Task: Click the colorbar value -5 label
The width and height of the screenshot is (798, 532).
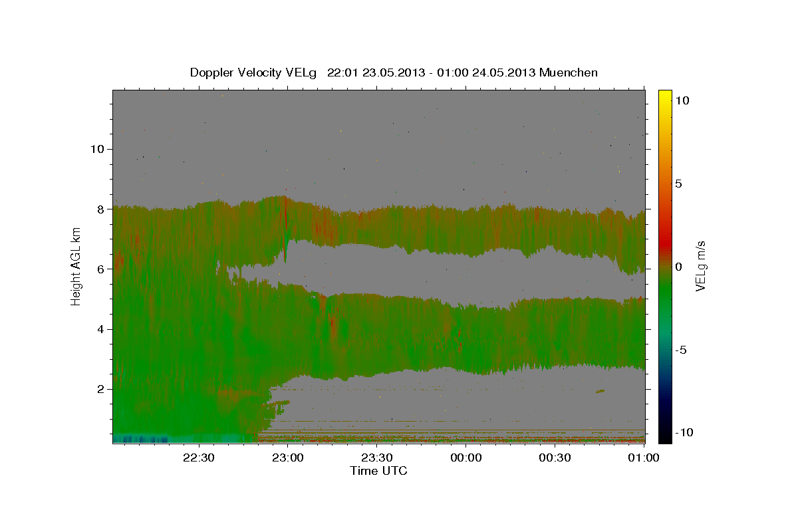Action: [682, 350]
